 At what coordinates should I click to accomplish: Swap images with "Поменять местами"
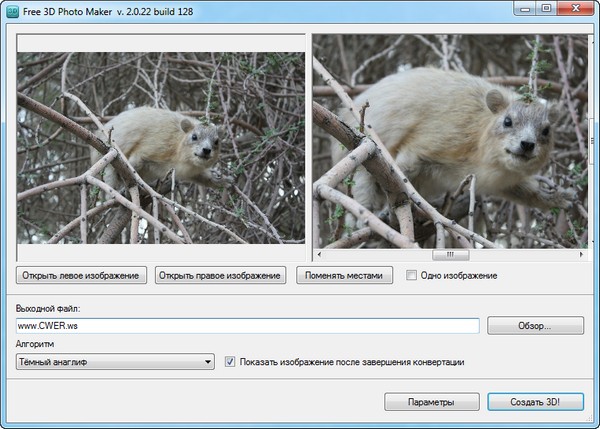point(344,275)
